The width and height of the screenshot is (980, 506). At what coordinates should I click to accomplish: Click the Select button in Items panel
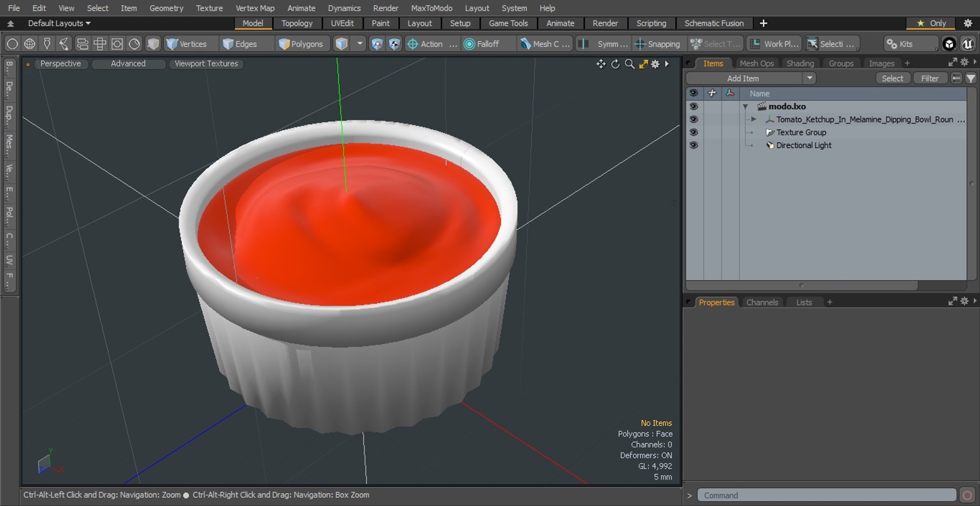point(892,78)
